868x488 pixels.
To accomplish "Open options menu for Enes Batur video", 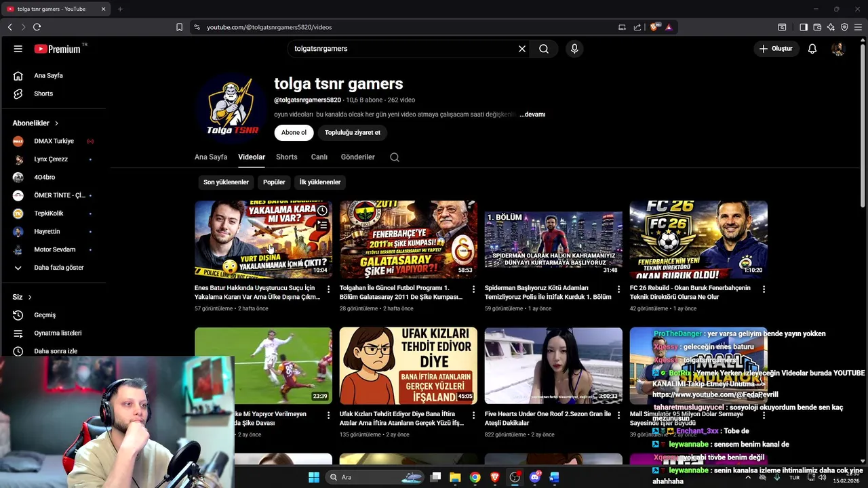I will click(329, 289).
